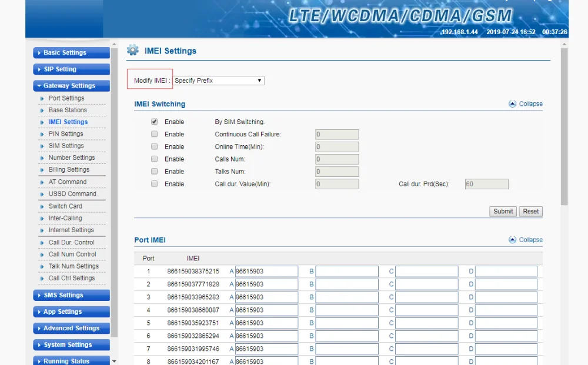The image size is (588, 365).
Task: Collapse the Gateway Settings menu section
Action: point(71,86)
